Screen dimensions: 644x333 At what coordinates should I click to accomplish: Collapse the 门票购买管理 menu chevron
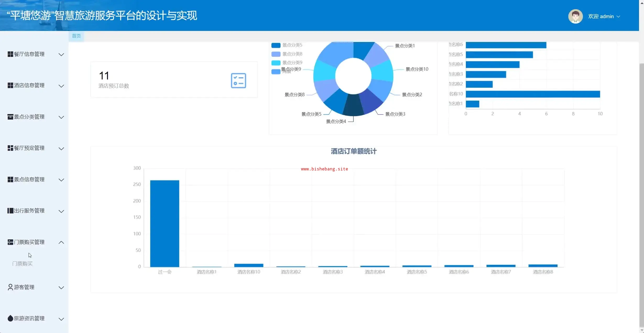(61, 243)
